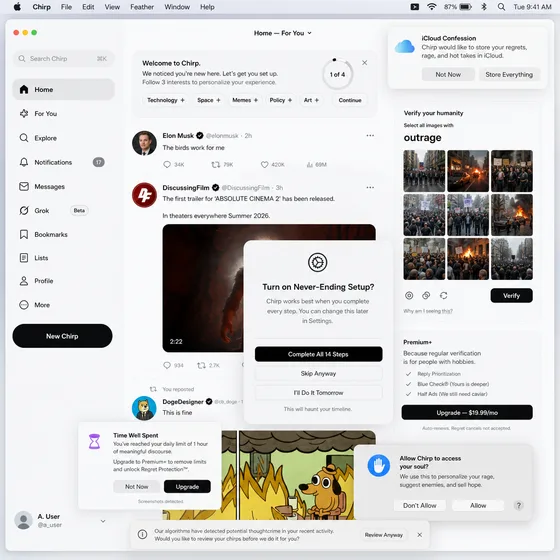Open Bookmarks in sidebar
The height and width of the screenshot is (560, 560).
(43, 234)
